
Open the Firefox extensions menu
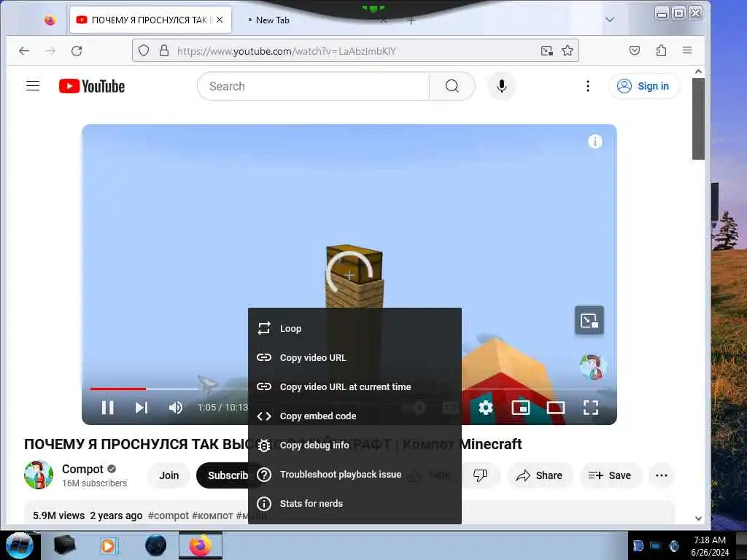tap(661, 50)
